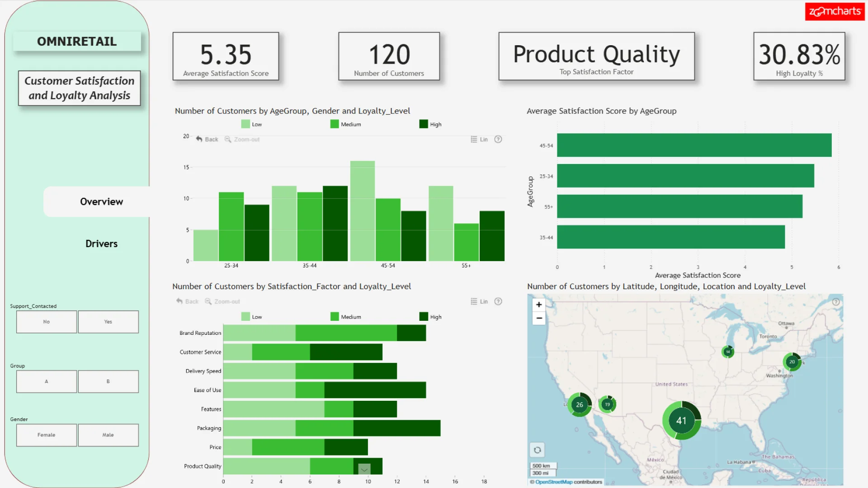Filter Support_Contacted to No
The width and height of the screenshot is (868, 488).
[47, 322]
